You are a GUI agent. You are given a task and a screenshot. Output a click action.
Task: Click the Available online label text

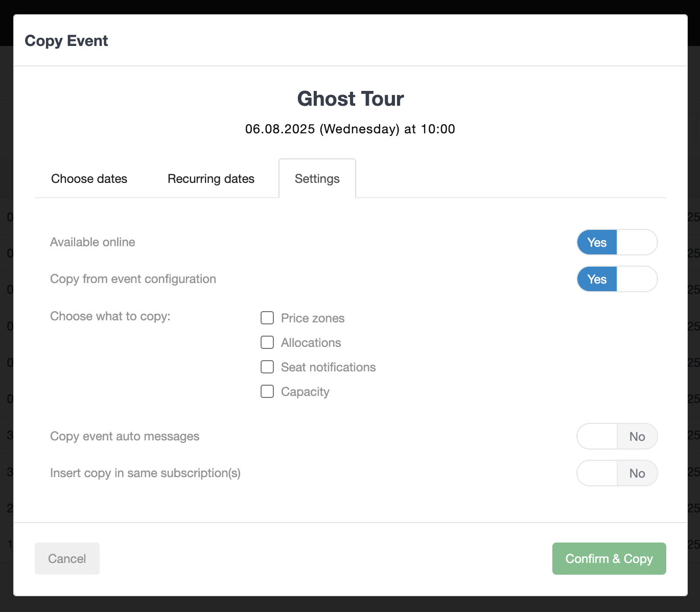click(x=92, y=242)
